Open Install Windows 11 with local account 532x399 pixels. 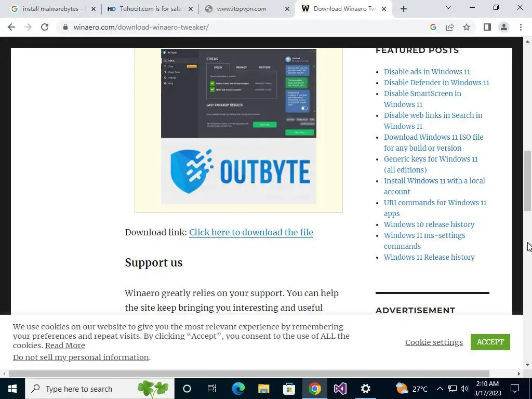click(434, 187)
